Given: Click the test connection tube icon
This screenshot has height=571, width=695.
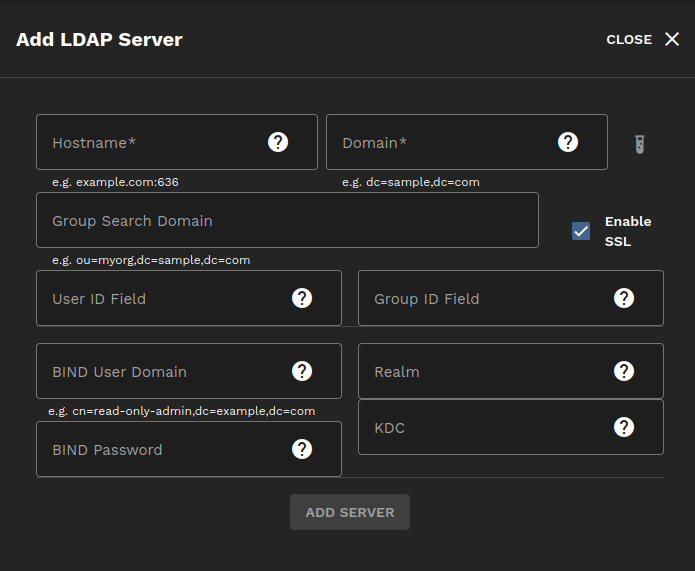Looking at the screenshot, I should (640, 144).
